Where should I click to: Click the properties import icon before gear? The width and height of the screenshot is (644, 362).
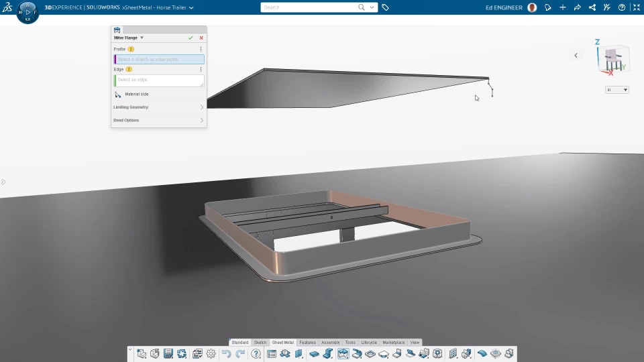(197, 354)
